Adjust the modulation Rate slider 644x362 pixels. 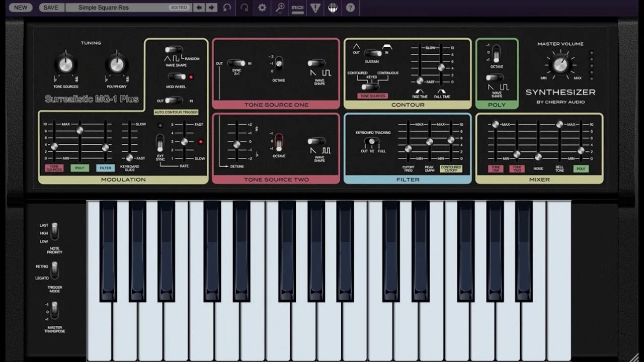(x=184, y=141)
